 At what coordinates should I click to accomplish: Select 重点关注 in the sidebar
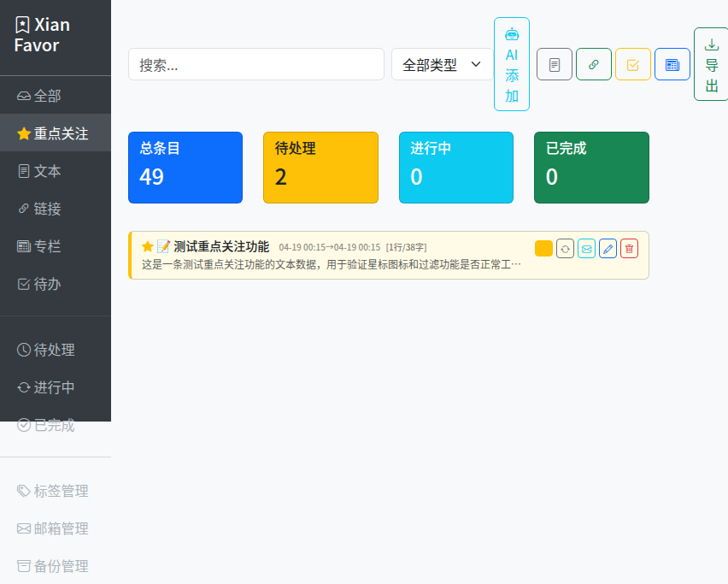56,133
